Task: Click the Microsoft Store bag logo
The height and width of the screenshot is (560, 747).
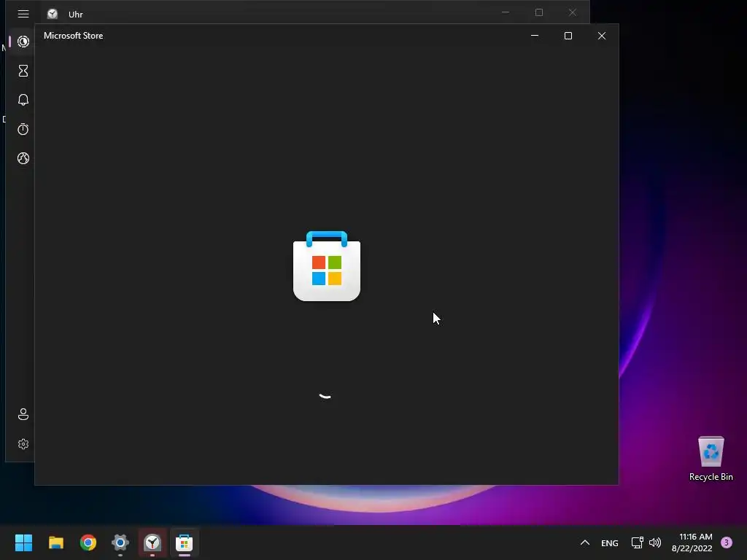Action: [327, 266]
